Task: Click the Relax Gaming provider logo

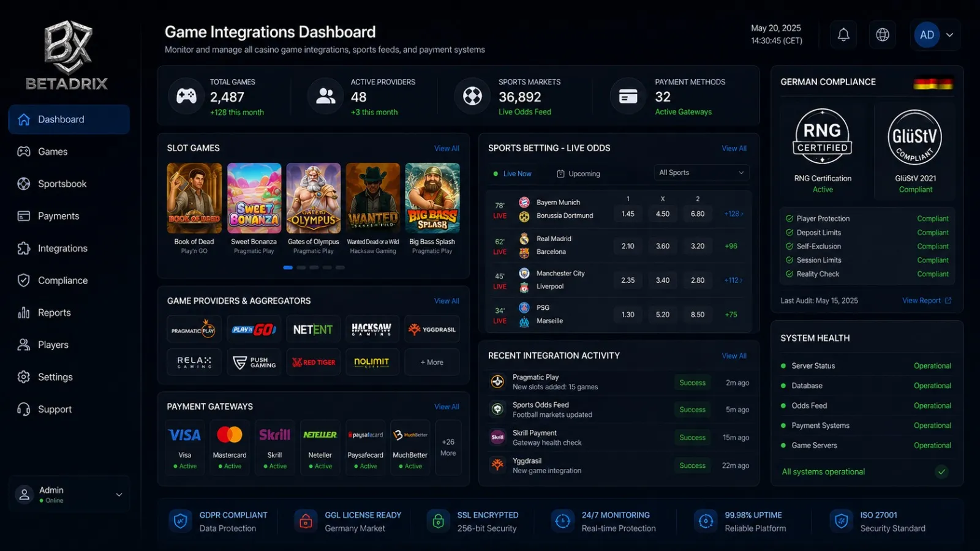Action: pos(193,362)
